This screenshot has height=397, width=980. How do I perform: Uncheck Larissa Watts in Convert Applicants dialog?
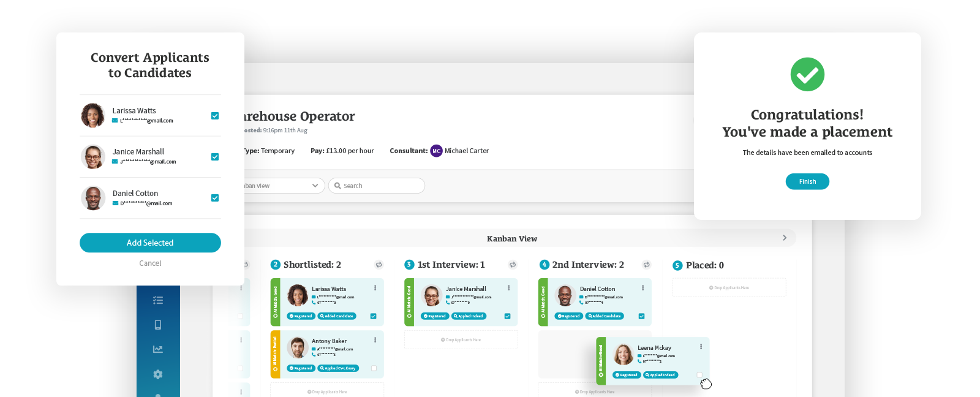coord(215,116)
